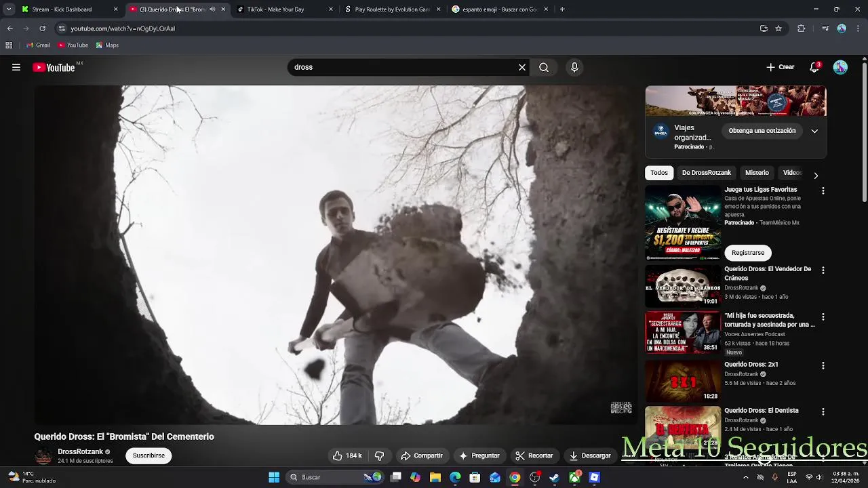
Task: Click the Suscribirse button
Action: [x=149, y=455]
